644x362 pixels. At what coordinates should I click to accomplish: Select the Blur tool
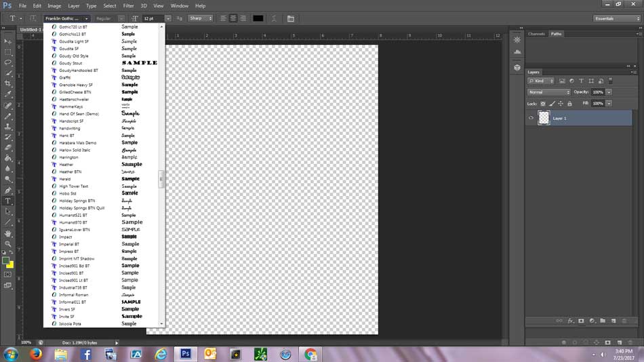pyautogui.click(x=8, y=169)
